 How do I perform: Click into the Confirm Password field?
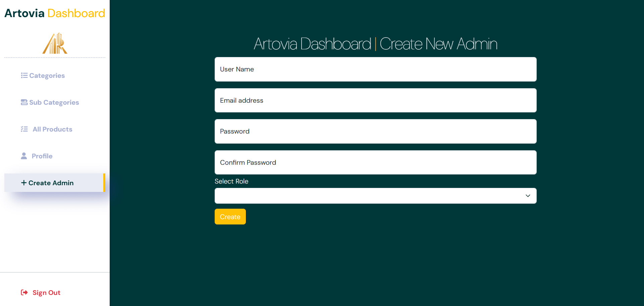(375, 162)
